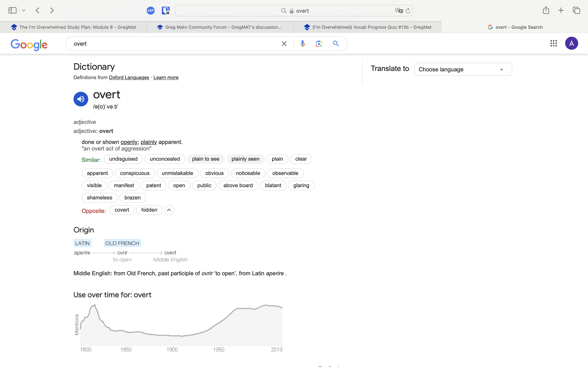
Task: Open the translate page icon
Action: tap(399, 11)
